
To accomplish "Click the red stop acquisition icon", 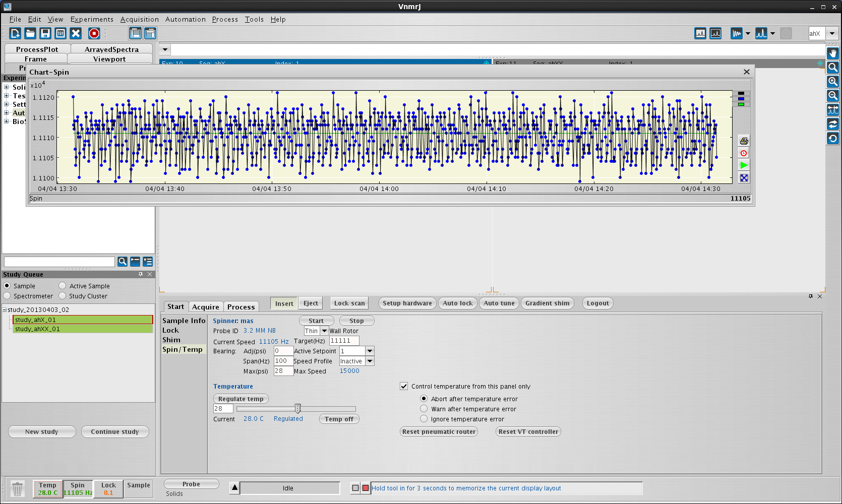I will coord(94,33).
